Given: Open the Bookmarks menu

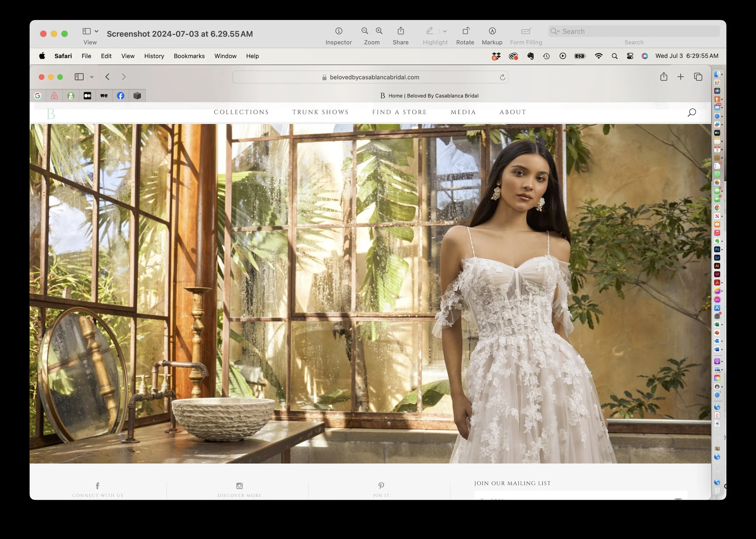Looking at the screenshot, I should pos(189,56).
